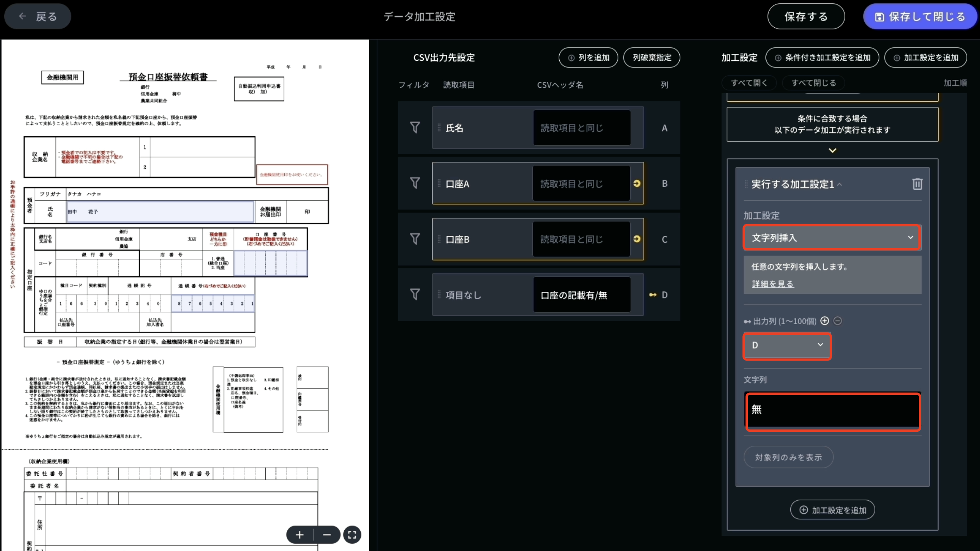Click 保存する to save settings

(x=806, y=16)
